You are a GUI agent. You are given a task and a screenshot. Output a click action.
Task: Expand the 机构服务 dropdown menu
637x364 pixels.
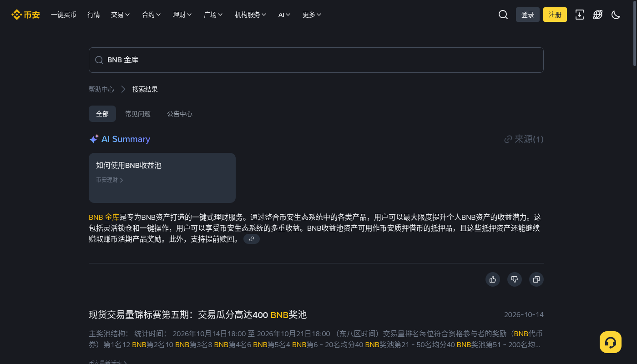coord(251,15)
